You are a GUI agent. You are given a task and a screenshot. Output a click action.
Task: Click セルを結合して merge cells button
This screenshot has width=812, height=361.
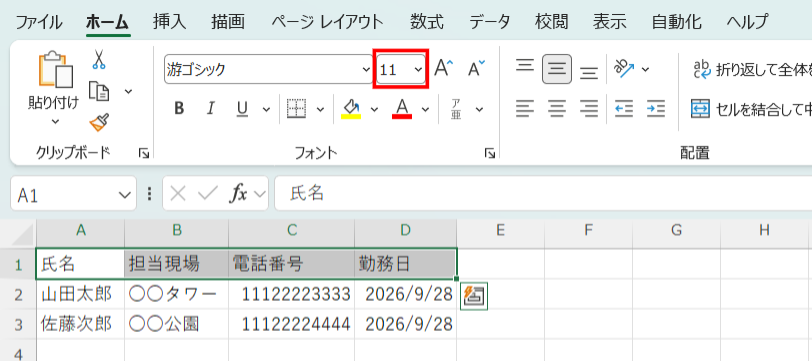(751, 109)
